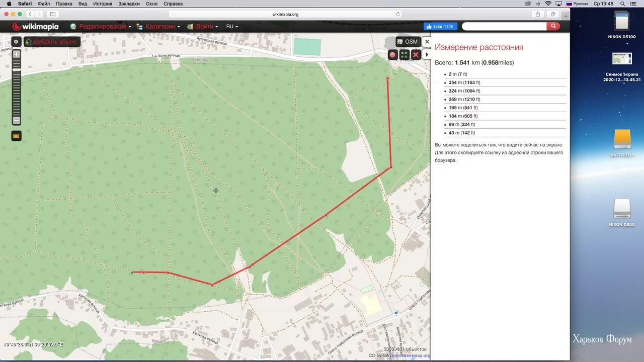644x362 pixels.
Task: Click the map zoom slider handle
Action: point(17,70)
